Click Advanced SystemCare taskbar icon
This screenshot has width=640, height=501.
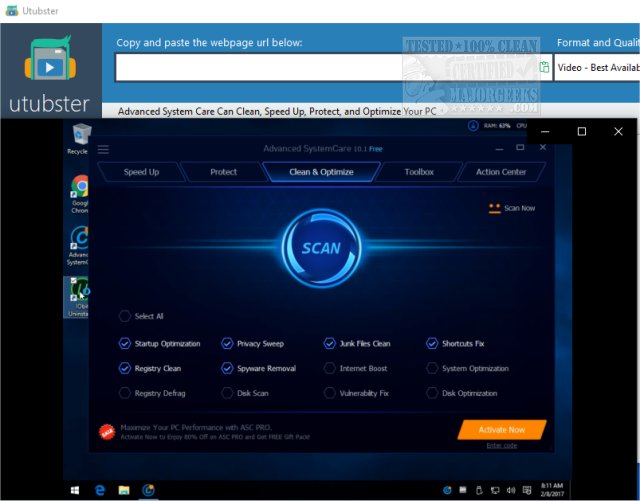[x=148, y=490]
